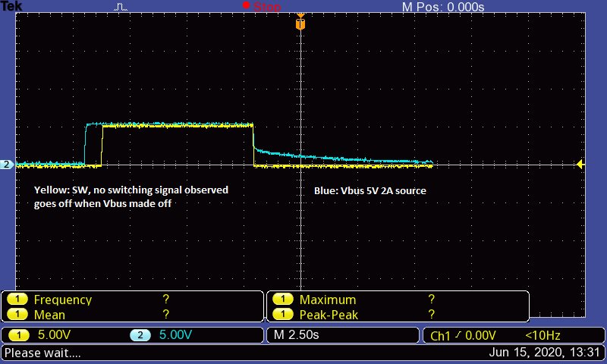
Task: Click the 'goes off when Vbus made off' annotation
Action: coord(102,203)
